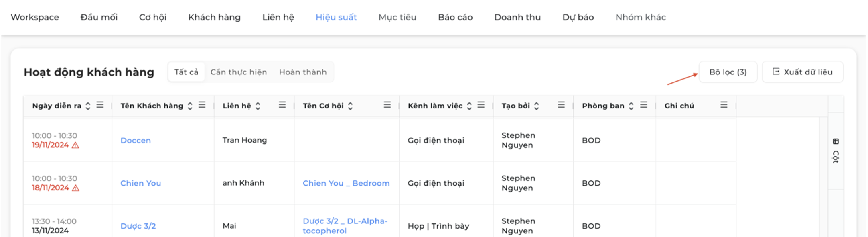Open Liên hệ column menu icon
Image resolution: width=868 pixels, height=237 pixels.
pyautogui.click(x=282, y=105)
